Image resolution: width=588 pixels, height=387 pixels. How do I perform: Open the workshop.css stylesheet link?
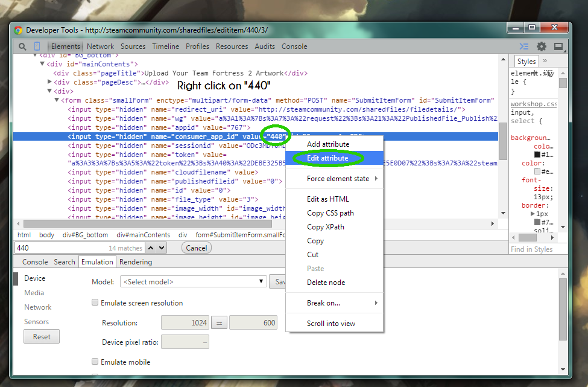pyautogui.click(x=534, y=104)
